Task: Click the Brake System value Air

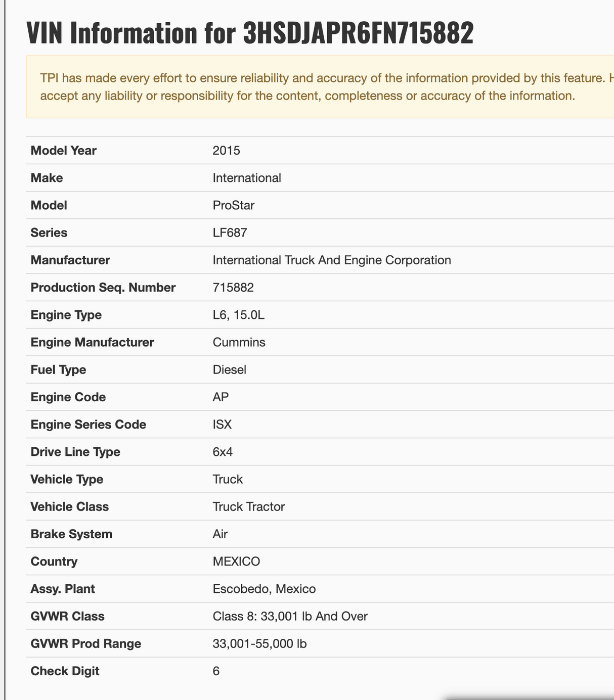Action: [x=220, y=534]
